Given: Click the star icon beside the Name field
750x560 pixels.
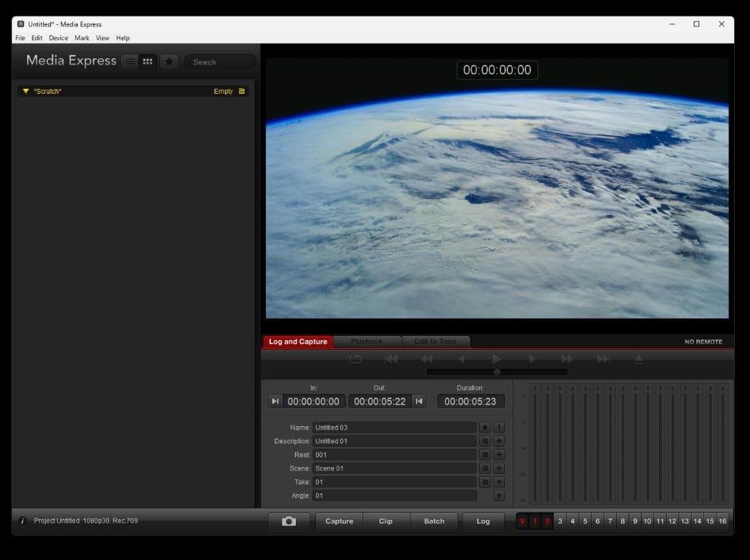Looking at the screenshot, I should tap(485, 427).
